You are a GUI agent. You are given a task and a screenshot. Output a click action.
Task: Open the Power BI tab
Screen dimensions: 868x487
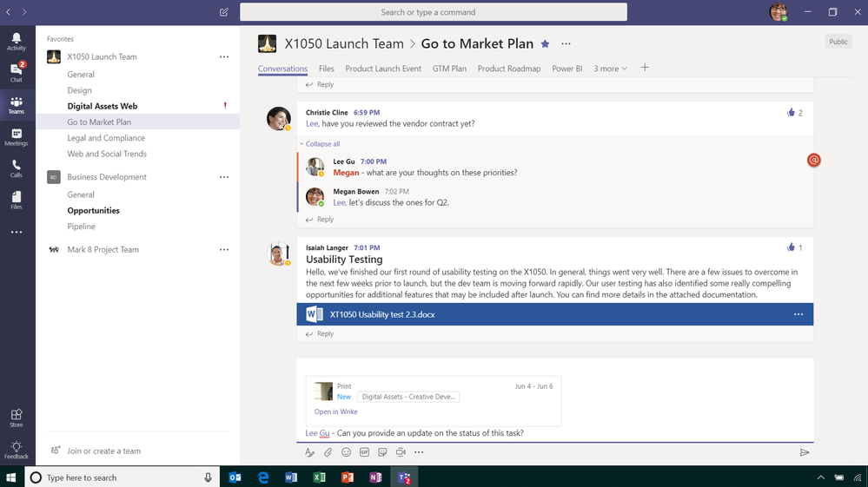point(567,69)
